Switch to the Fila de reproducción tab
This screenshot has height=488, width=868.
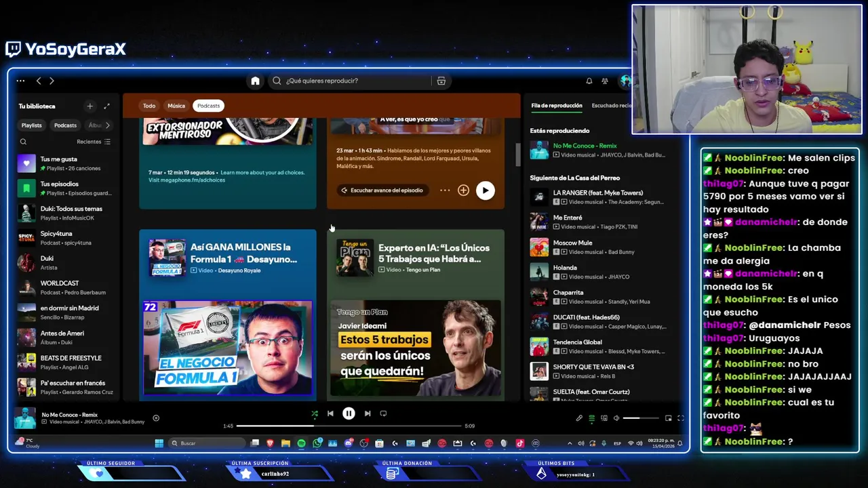click(x=557, y=106)
